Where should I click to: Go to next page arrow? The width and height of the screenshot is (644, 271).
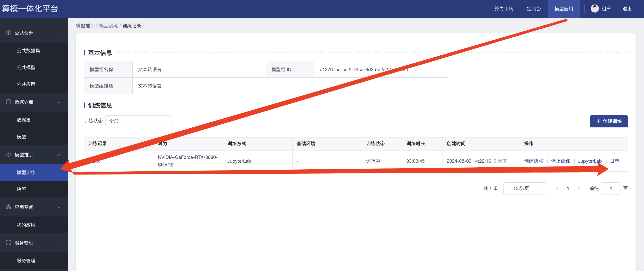pos(578,188)
